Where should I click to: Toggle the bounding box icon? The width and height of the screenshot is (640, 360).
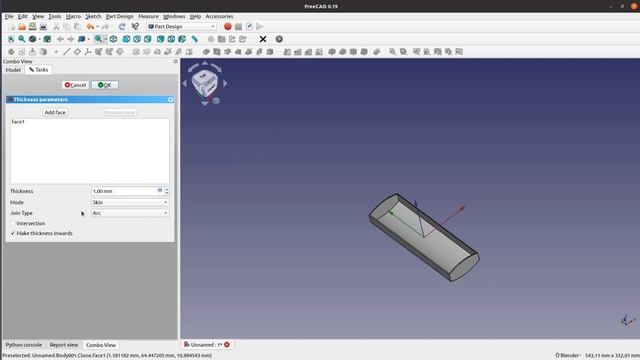tap(47, 39)
